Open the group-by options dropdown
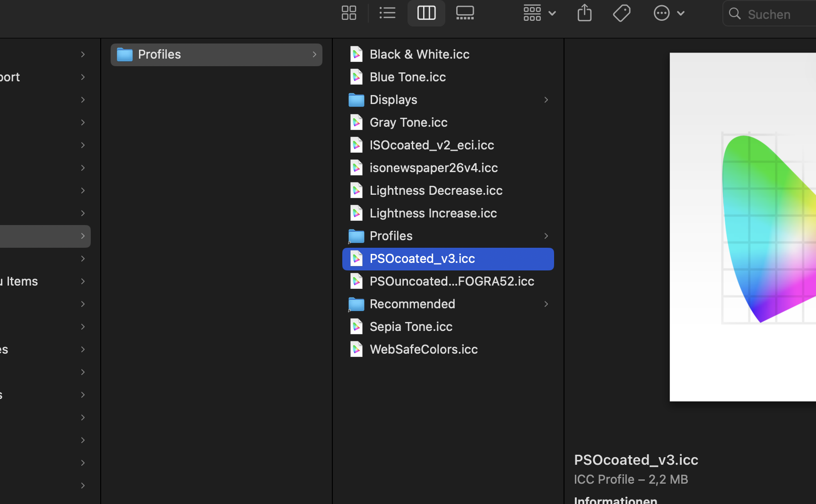The height and width of the screenshot is (504, 816). 539,13
